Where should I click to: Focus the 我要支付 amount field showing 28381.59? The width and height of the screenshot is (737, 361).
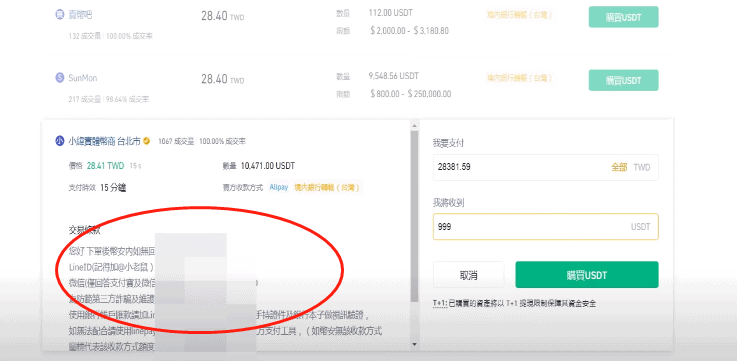tap(546, 167)
